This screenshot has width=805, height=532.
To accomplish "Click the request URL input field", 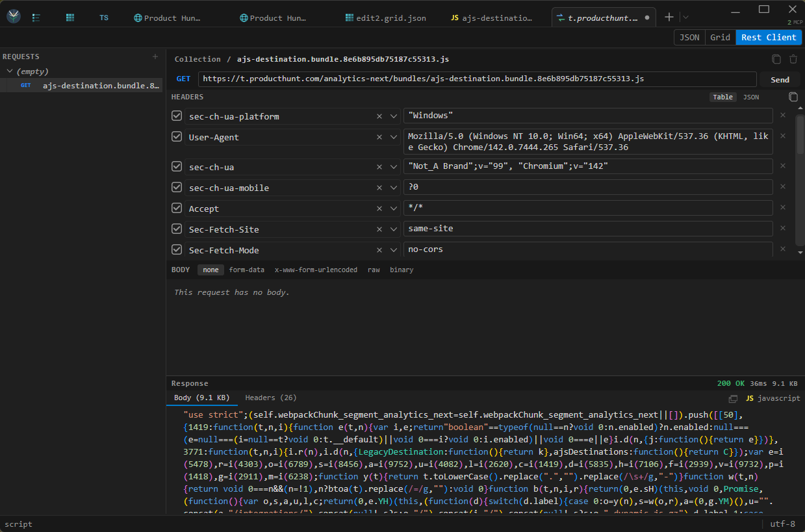I will 478,79.
